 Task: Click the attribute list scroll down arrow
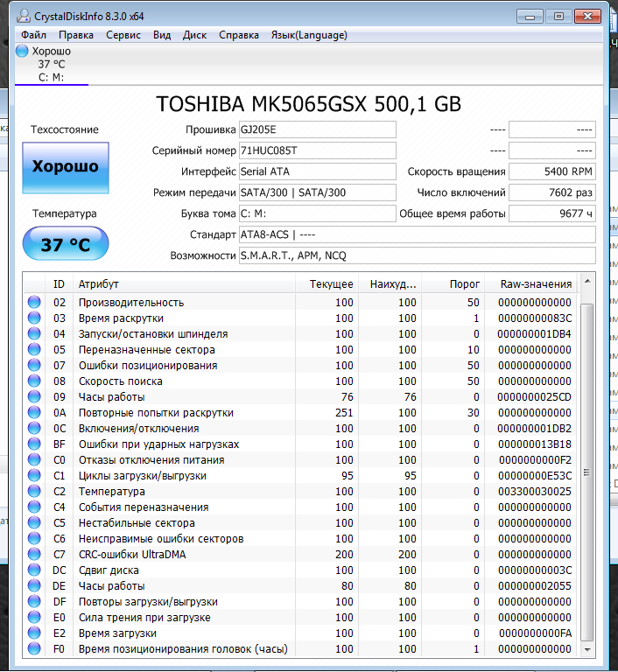tap(587, 650)
